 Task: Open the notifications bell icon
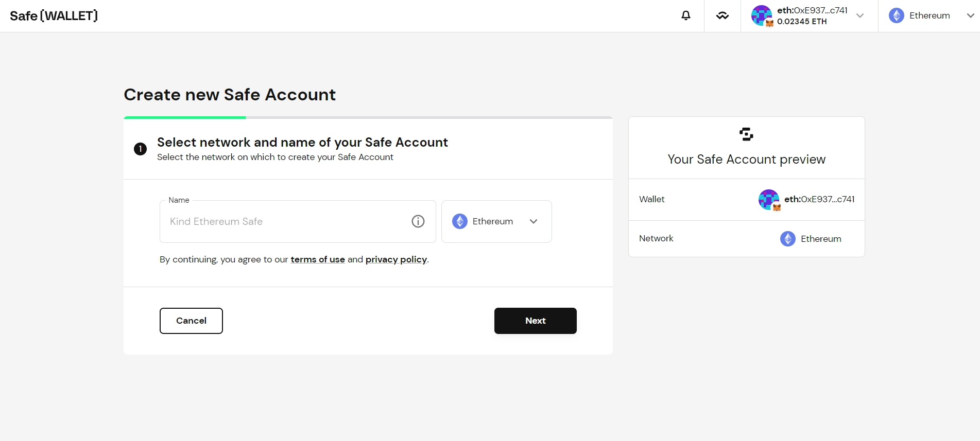tap(686, 15)
